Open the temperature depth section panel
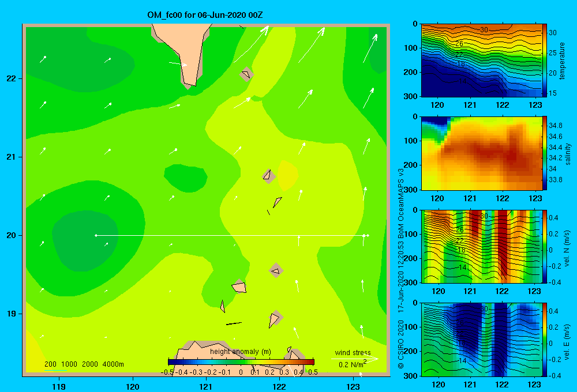The width and height of the screenshot is (577, 392). click(481, 61)
